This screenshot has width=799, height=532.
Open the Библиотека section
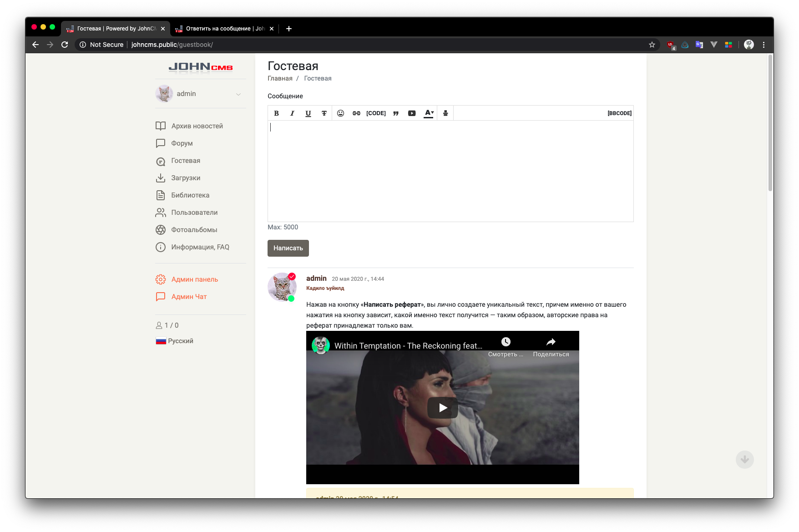(190, 195)
